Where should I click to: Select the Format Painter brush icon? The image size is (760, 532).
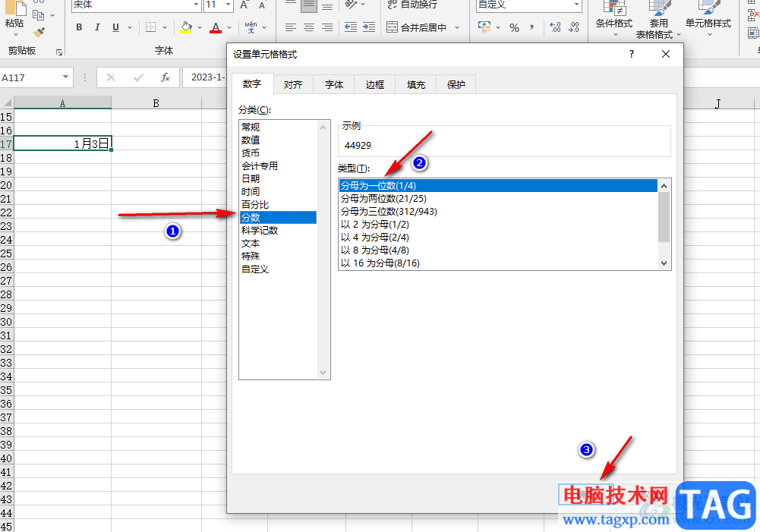point(39,32)
